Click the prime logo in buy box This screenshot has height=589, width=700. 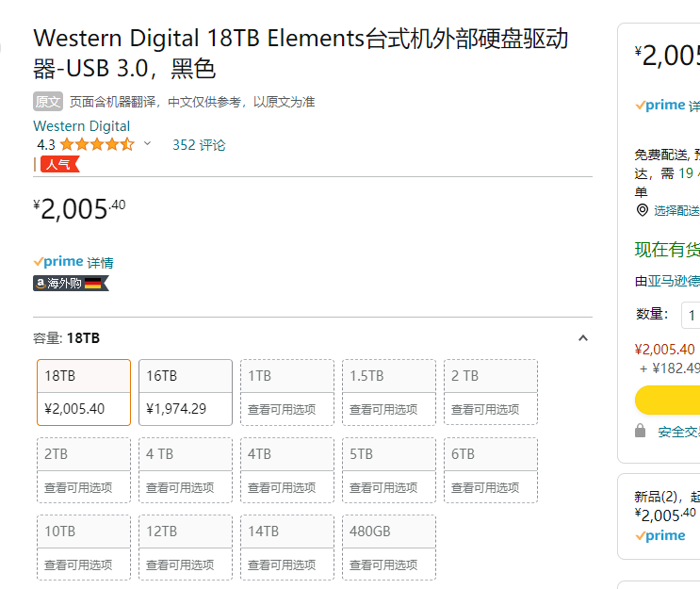click(660, 105)
